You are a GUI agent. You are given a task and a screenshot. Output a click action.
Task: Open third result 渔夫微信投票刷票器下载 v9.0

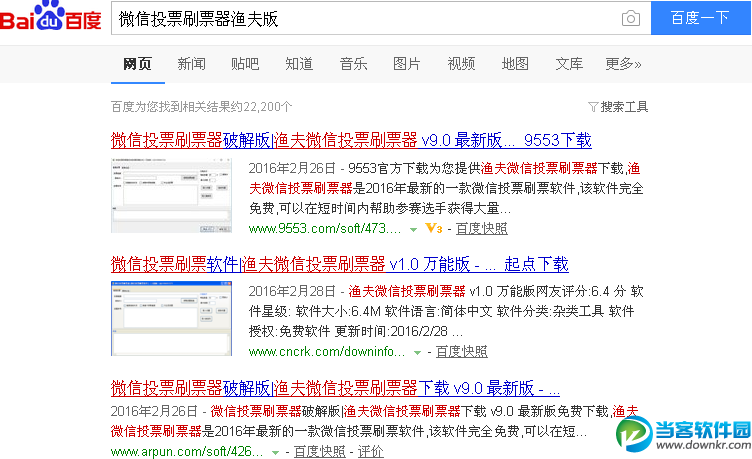pos(335,388)
